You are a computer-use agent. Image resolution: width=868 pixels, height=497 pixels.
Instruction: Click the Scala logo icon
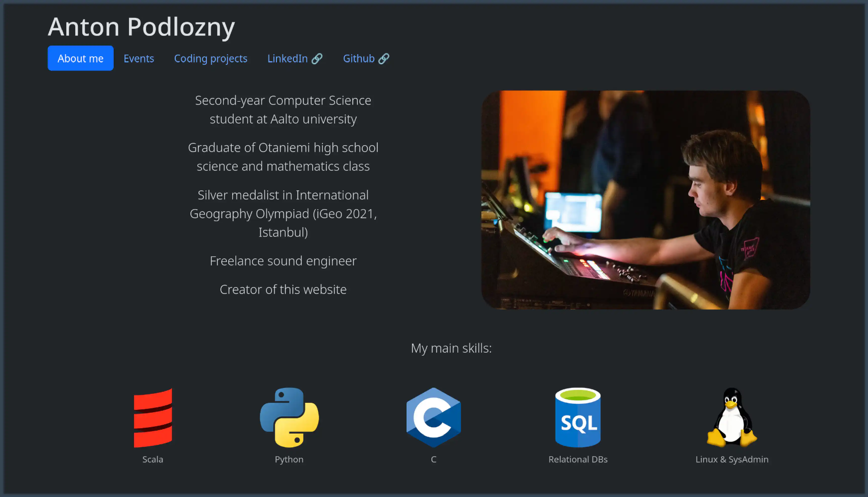153,417
